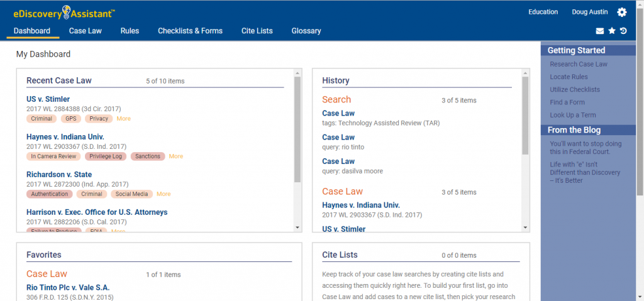This screenshot has height=301, width=644.
Task: Expand More tags for US v. Stimler
Action: pyautogui.click(x=123, y=119)
